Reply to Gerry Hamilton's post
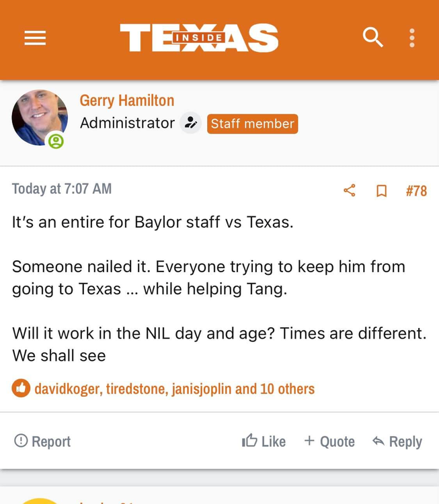 tap(397, 441)
